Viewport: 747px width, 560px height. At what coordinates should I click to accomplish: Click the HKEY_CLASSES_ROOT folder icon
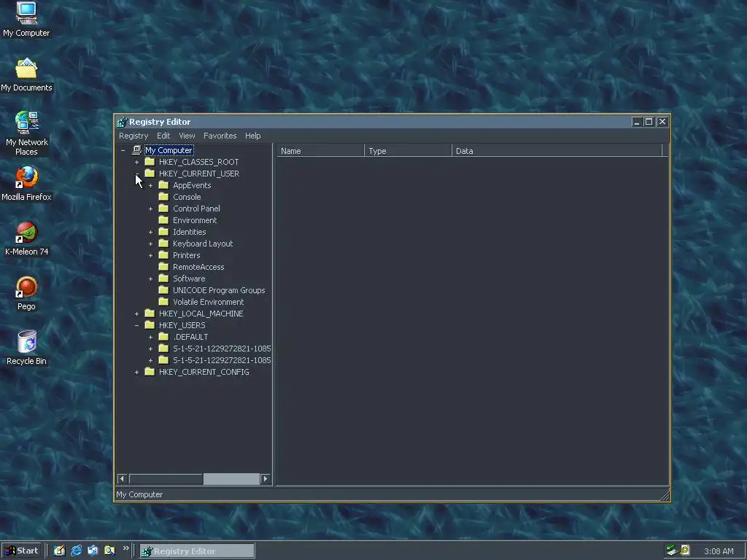point(150,162)
